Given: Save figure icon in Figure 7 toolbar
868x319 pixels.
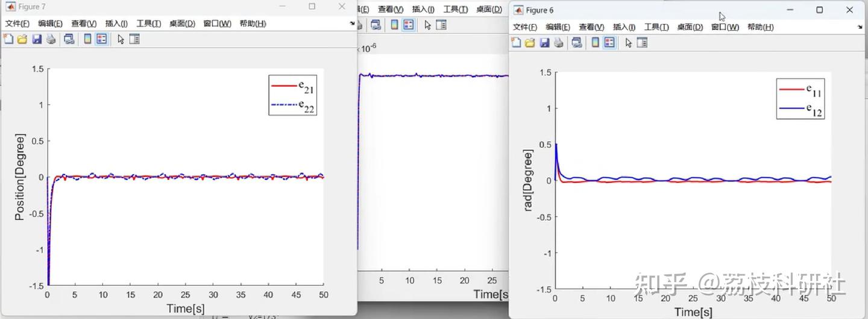Looking at the screenshot, I should click(x=37, y=39).
